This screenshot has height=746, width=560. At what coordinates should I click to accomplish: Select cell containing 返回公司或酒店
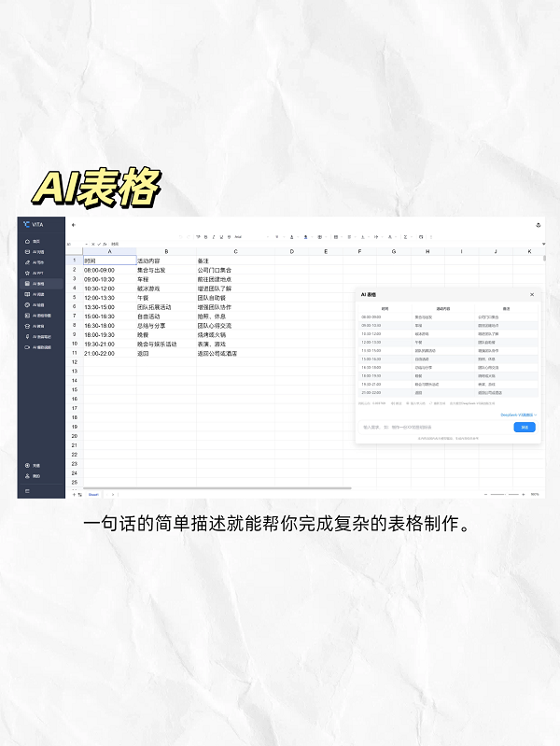235,354
